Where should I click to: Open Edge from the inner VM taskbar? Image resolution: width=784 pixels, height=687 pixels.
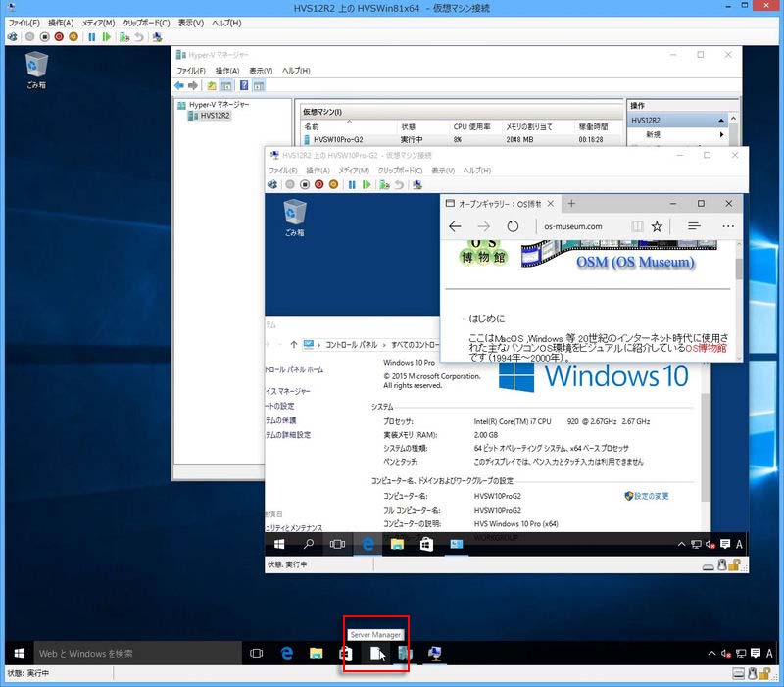(x=368, y=544)
